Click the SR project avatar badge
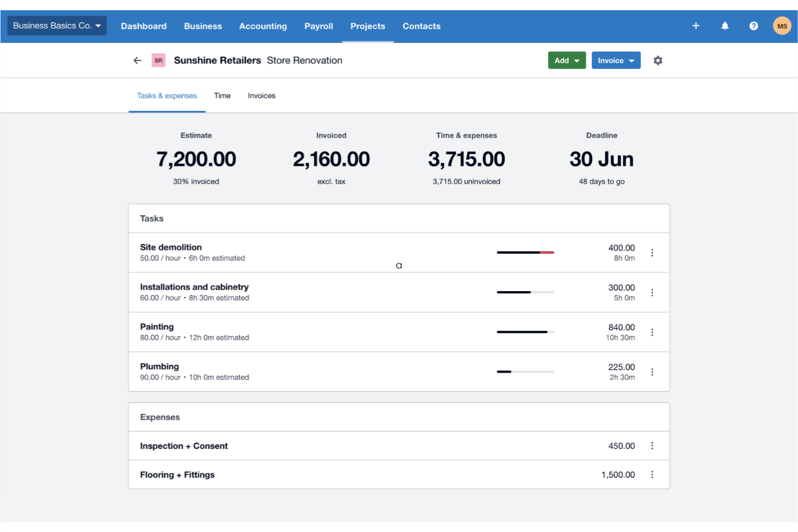 tap(159, 60)
